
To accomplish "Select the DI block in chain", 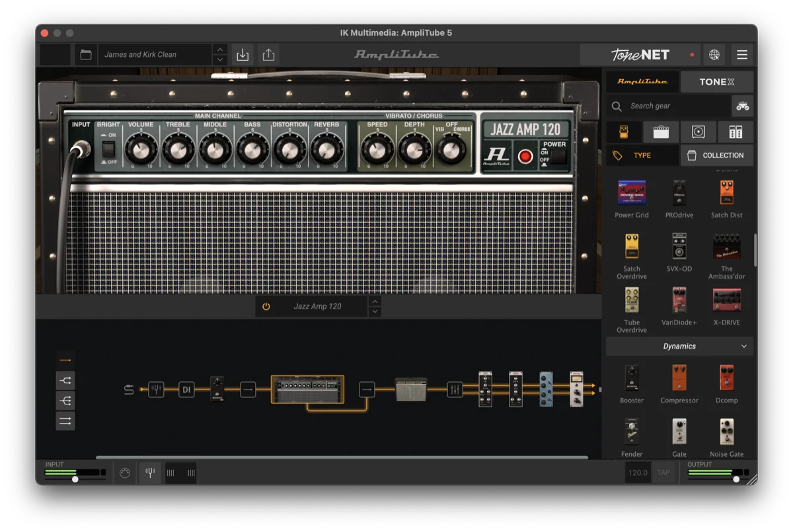I will [186, 390].
